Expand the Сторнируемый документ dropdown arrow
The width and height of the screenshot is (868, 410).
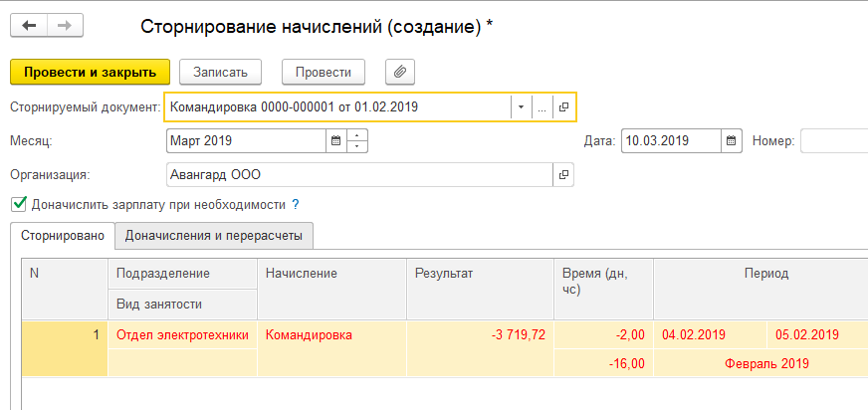tap(521, 106)
